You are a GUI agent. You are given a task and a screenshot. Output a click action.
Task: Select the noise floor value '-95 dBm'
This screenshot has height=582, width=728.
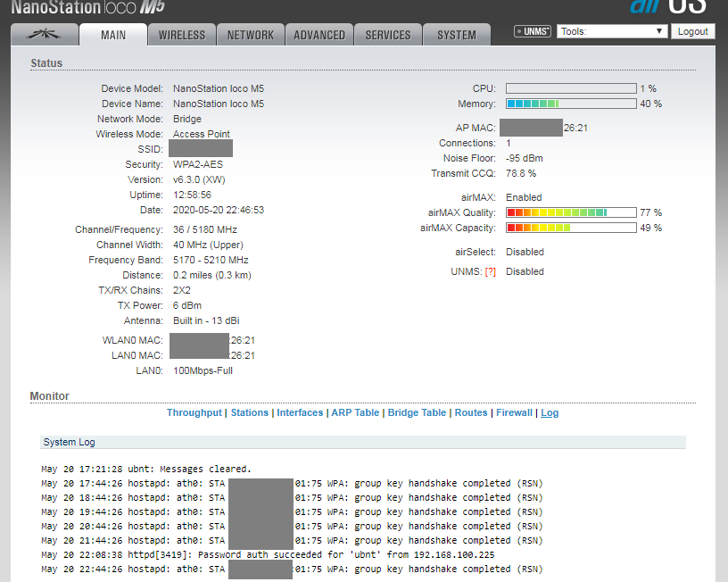pyautogui.click(x=525, y=158)
